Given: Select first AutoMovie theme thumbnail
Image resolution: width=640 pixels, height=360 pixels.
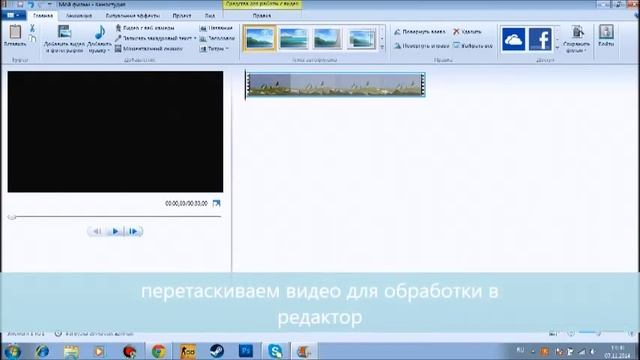Looking at the screenshot, I should [x=259, y=38].
